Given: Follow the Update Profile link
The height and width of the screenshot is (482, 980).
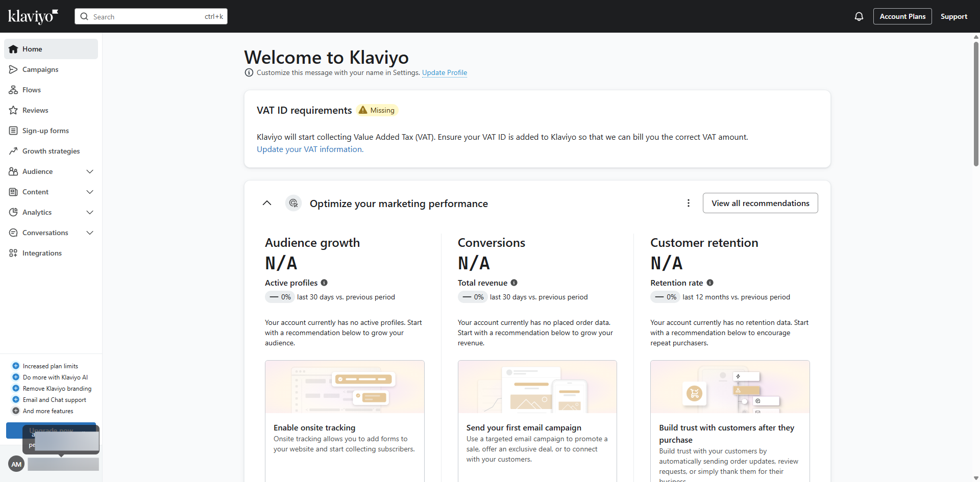Looking at the screenshot, I should coord(444,73).
